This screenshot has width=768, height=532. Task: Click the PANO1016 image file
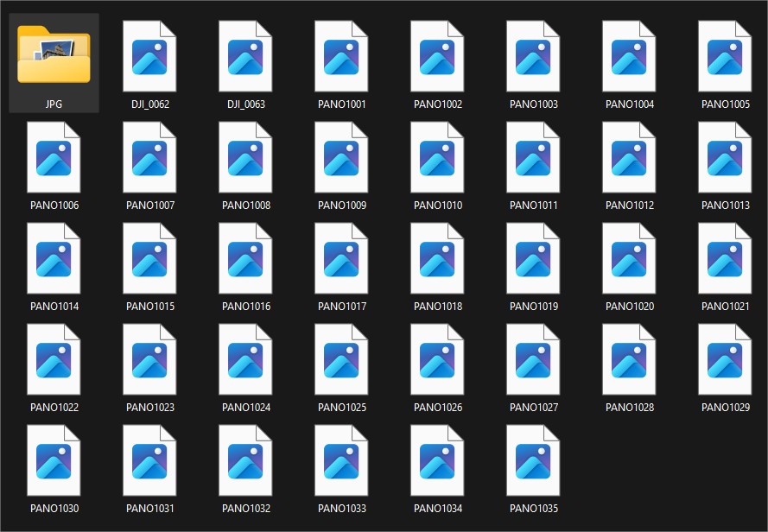[x=245, y=258]
